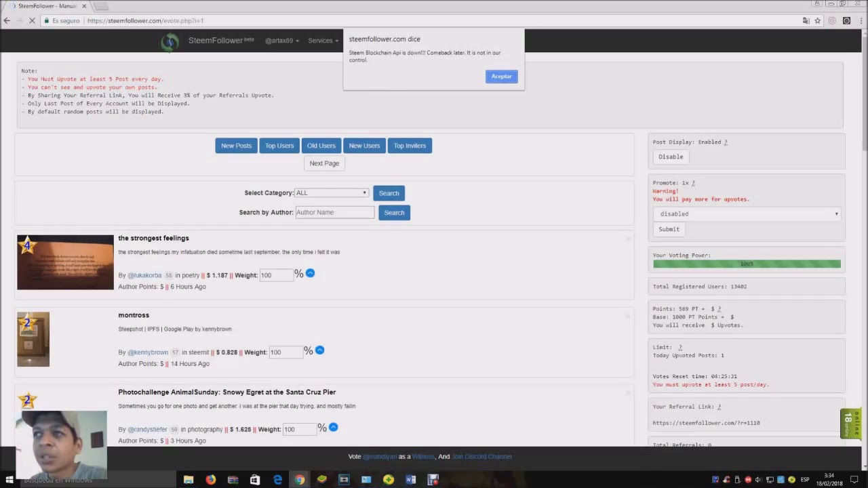The height and width of the screenshot is (488, 868).
Task: Disable the post display
Action: point(671,157)
